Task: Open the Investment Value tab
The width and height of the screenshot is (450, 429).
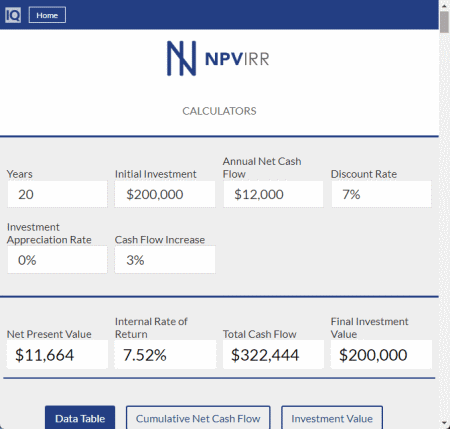Action: click(x=332, y=418)
